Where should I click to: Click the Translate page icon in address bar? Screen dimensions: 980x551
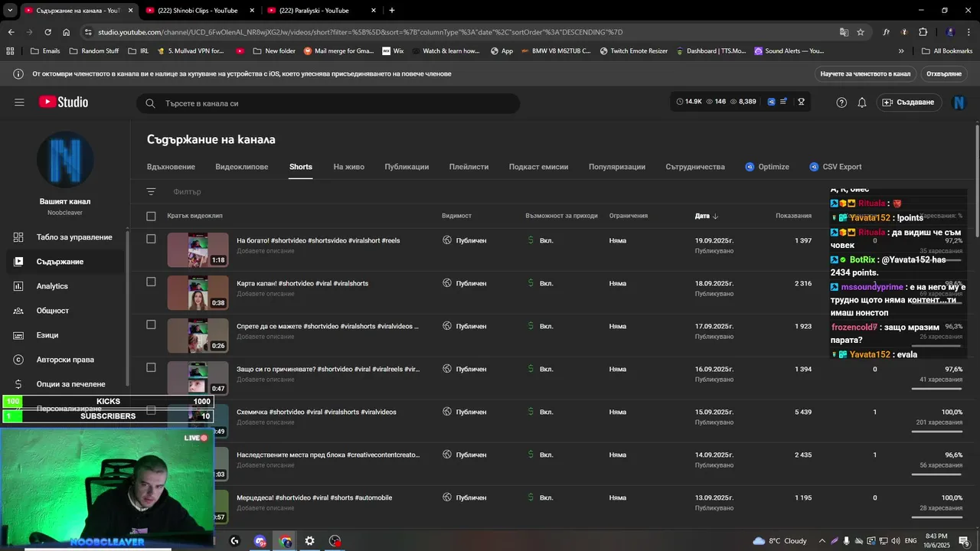[x=844, y=32]
